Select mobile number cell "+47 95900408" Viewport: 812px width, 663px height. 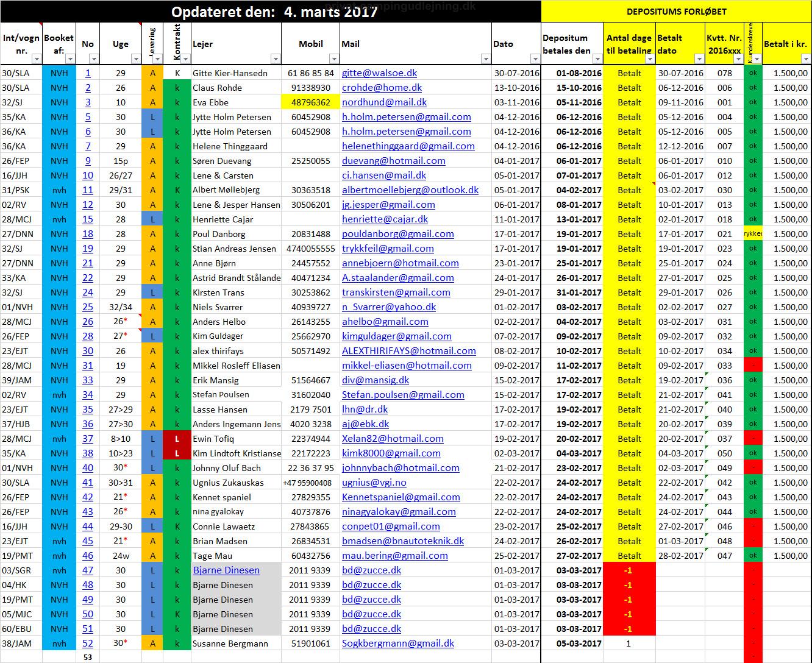click(x=311, y=483)
